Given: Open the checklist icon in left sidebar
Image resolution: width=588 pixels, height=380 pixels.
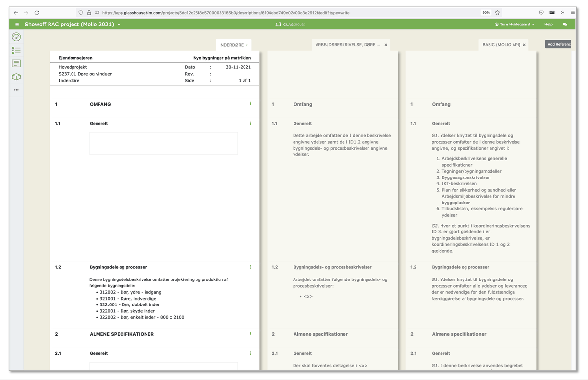Looking at the screenshot, I should (16, 50).
